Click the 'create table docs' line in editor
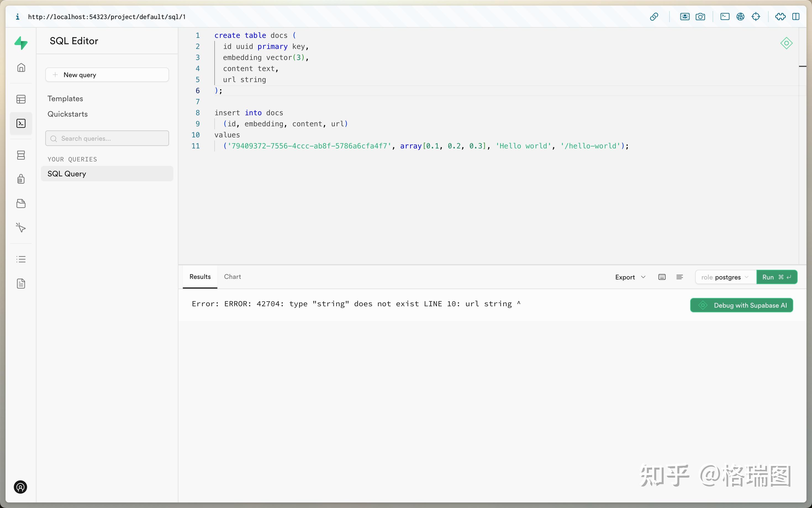 pos(255,35)
